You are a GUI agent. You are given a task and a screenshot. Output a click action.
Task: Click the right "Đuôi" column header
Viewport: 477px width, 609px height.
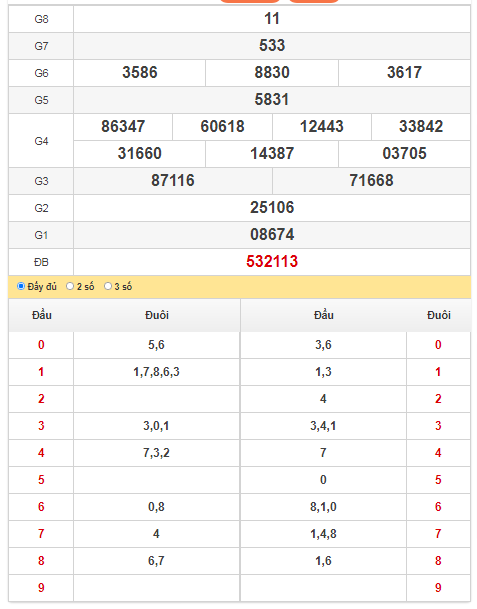(x=439, y=315)
